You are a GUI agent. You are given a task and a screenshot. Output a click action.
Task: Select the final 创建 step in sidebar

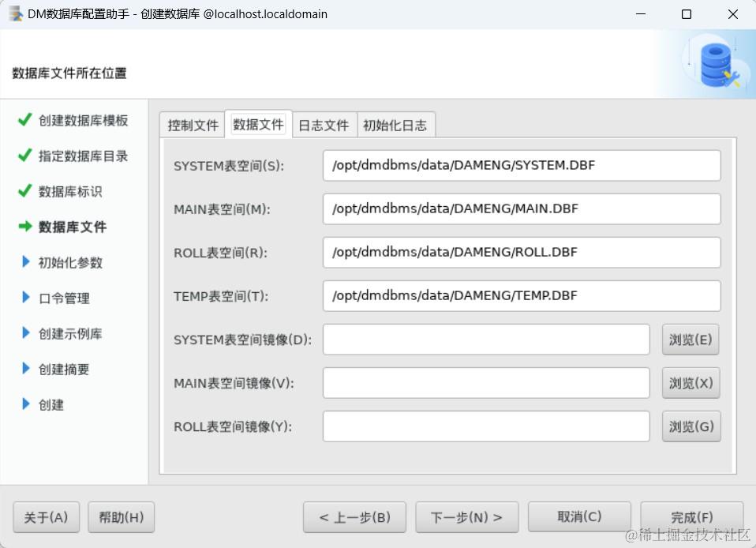tap(51, 405)
